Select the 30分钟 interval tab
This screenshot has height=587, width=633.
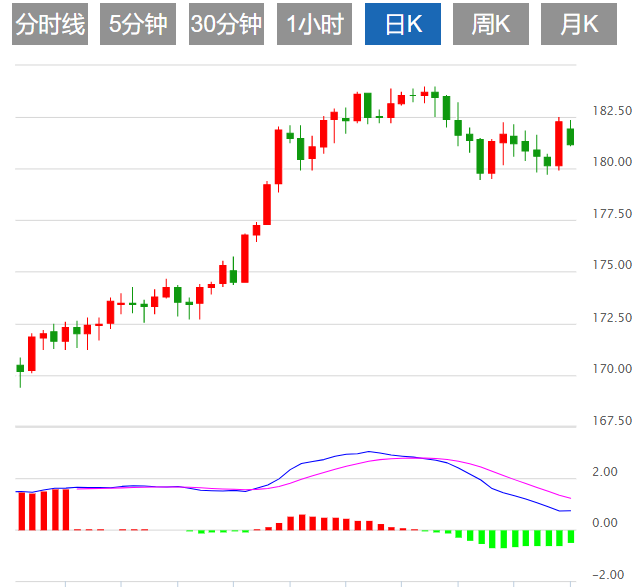[226, 24]
